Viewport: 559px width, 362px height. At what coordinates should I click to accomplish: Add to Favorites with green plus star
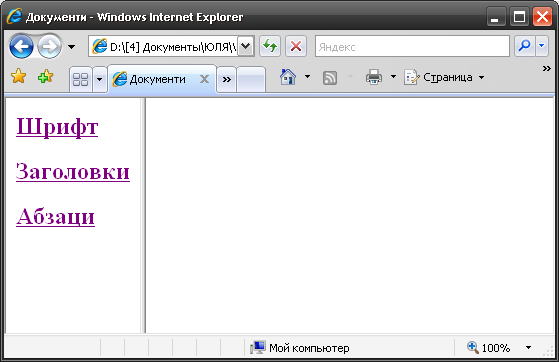[46, 76]
